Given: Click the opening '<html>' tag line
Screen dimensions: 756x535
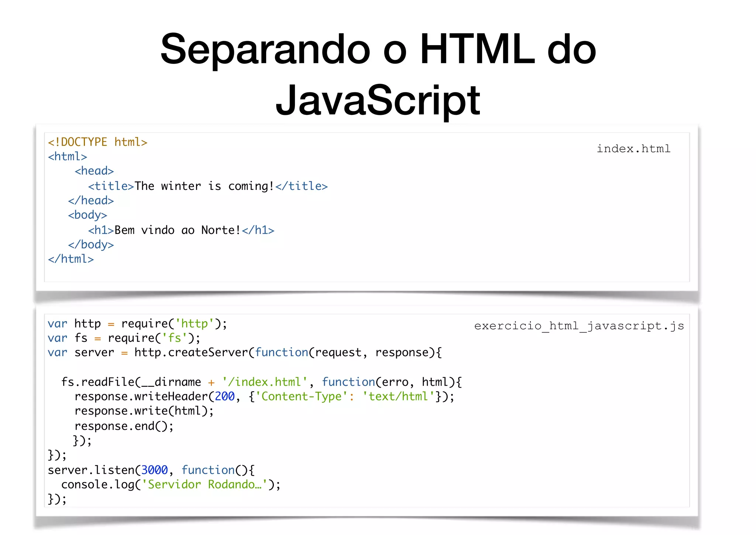Looking at the screenshot, I should tap(68, 157).
